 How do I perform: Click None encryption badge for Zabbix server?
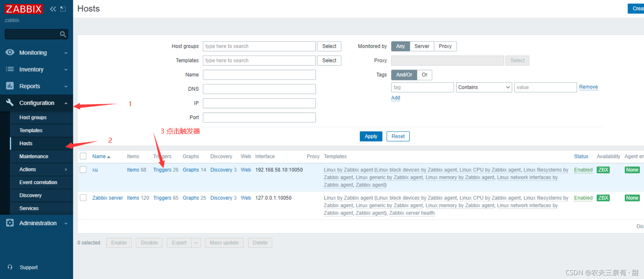pos(632,198)
